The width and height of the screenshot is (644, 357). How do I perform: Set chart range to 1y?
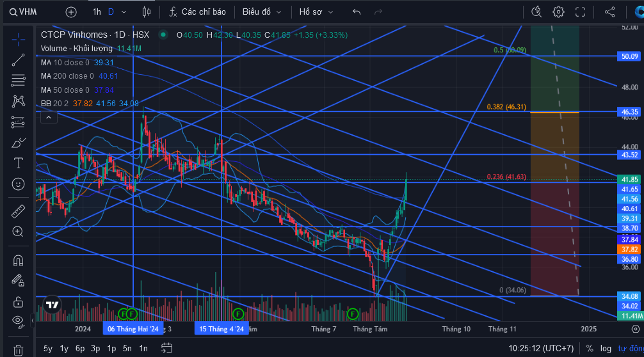click(64, 349)
